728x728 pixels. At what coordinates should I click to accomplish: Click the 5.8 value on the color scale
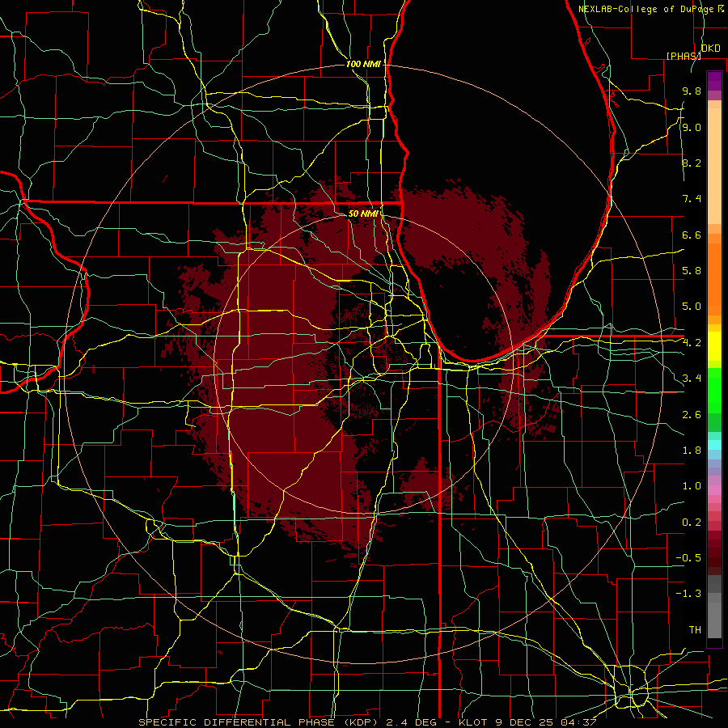[692, 271]
